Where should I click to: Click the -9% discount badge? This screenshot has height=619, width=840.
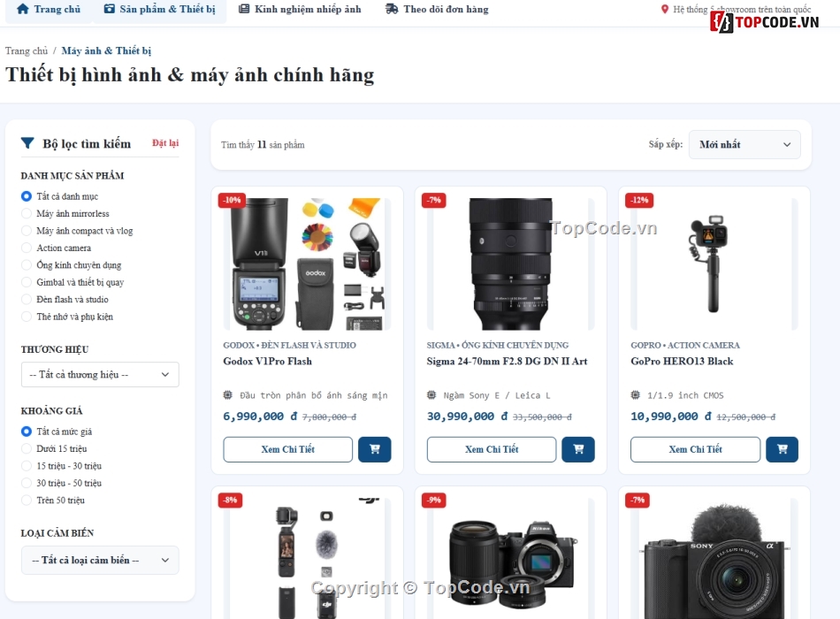[x=434, y=500]
